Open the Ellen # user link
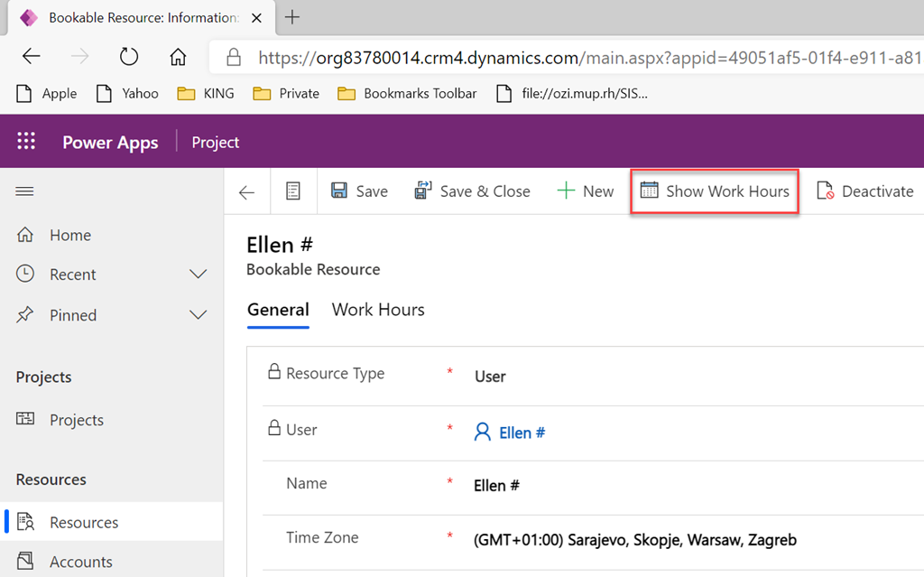The height and width of the screenshot is (577, 924). click(x=522, y=433)
